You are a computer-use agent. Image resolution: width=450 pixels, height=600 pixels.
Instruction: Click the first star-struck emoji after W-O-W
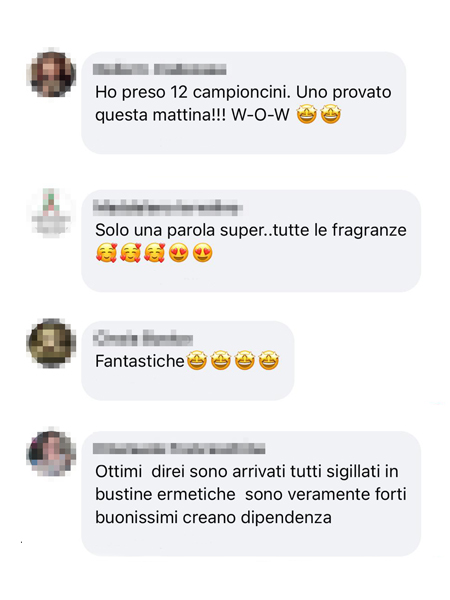click(x=307, y=114)
